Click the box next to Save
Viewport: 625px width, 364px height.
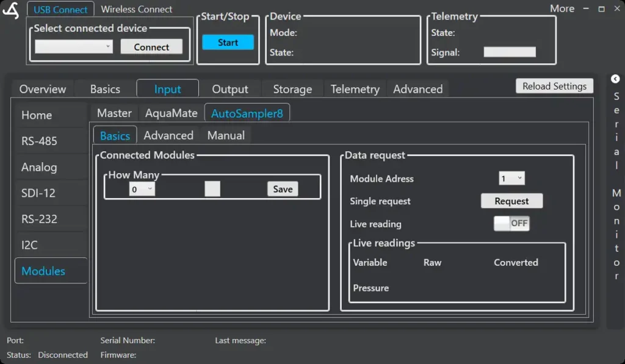point(212,189)
